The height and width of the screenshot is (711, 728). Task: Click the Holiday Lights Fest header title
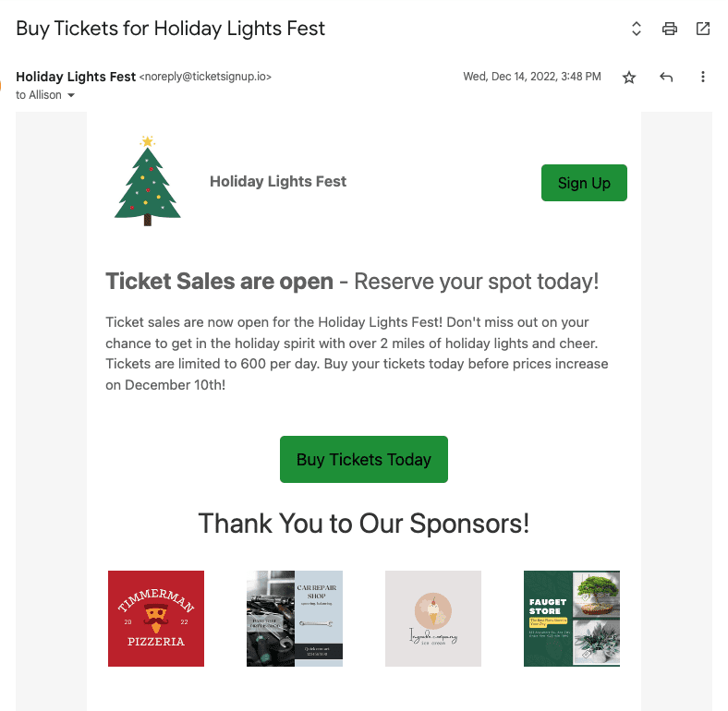click(278, 182)
